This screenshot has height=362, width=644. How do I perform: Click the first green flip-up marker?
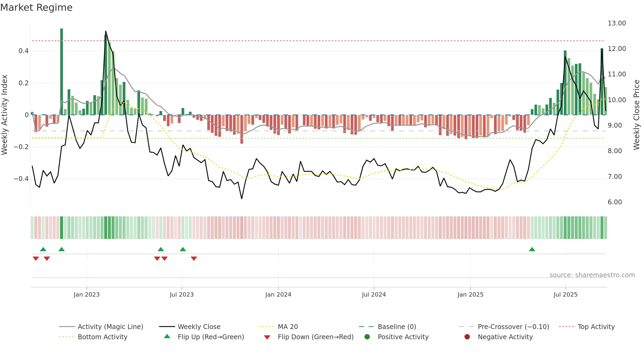(x=43, y=249)
